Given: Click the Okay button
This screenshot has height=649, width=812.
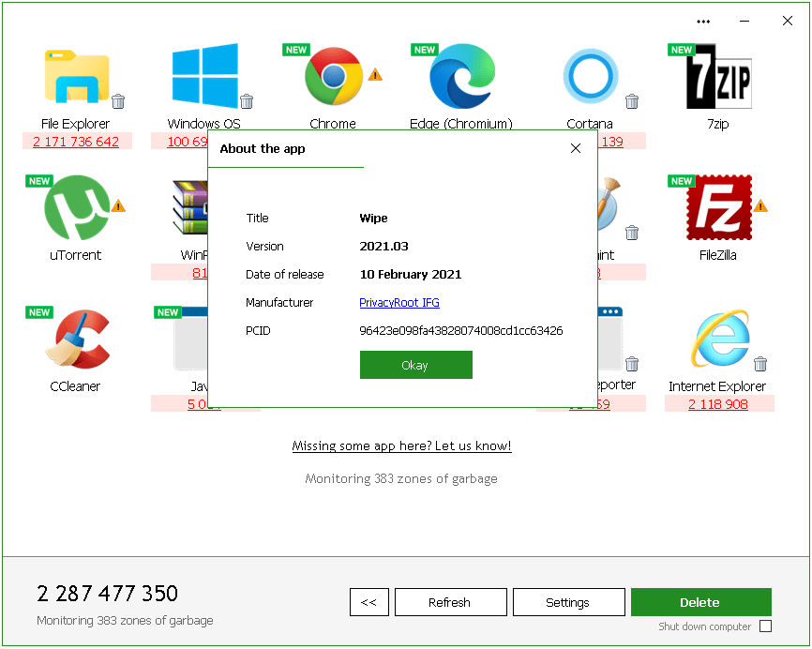Looking at the screenshot, I should click(415, 365).
